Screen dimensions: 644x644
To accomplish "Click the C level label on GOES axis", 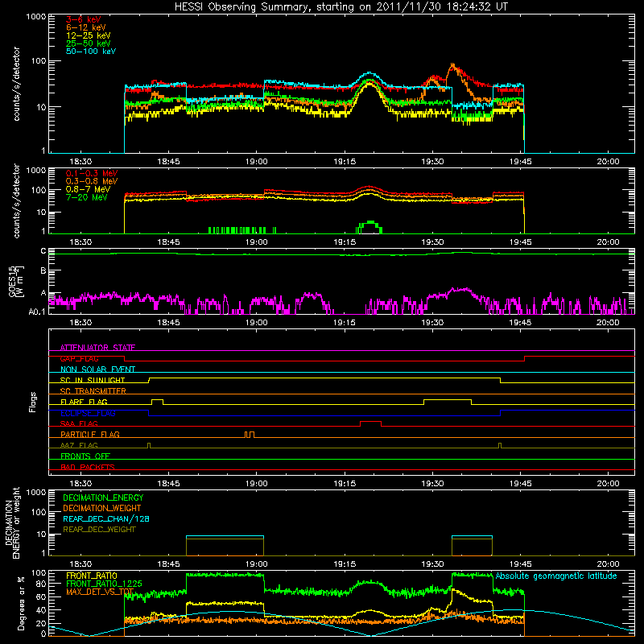I will coord(43,251).
